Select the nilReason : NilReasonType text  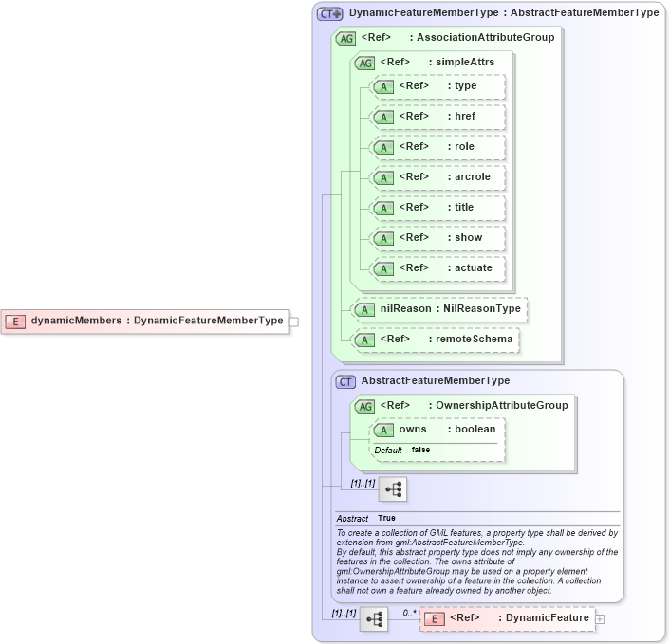click(x=451, y=308)
